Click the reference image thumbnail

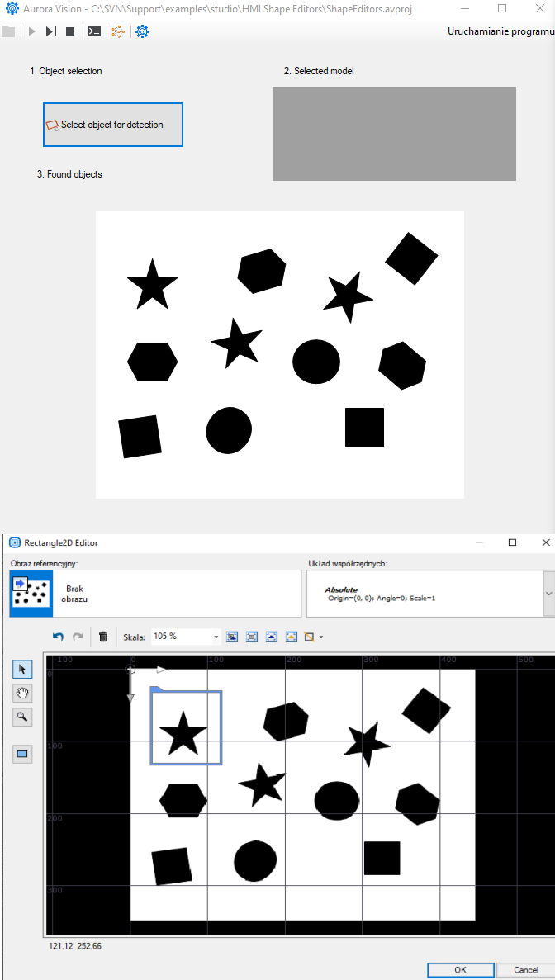31,594
